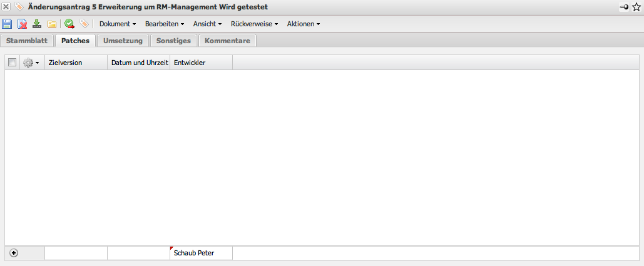Click the green checkmark toolbar icon
This screenshot has width=644, height=266.
[x=69, y=24]
